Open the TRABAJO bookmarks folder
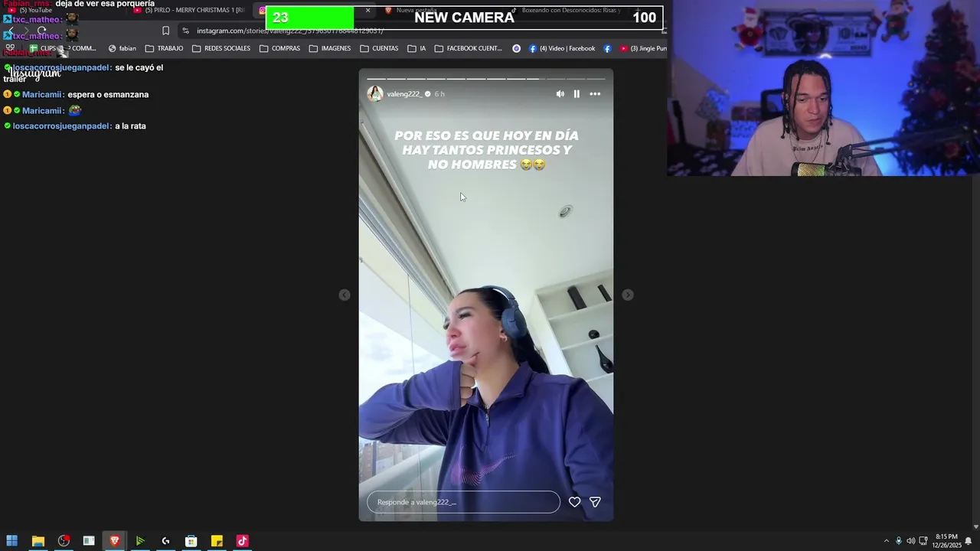980x551 pixels. click(164, 48)
